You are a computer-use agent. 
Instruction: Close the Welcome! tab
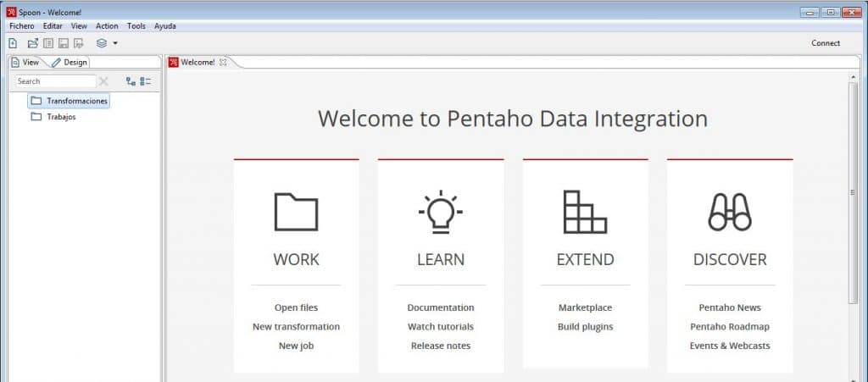223,63
